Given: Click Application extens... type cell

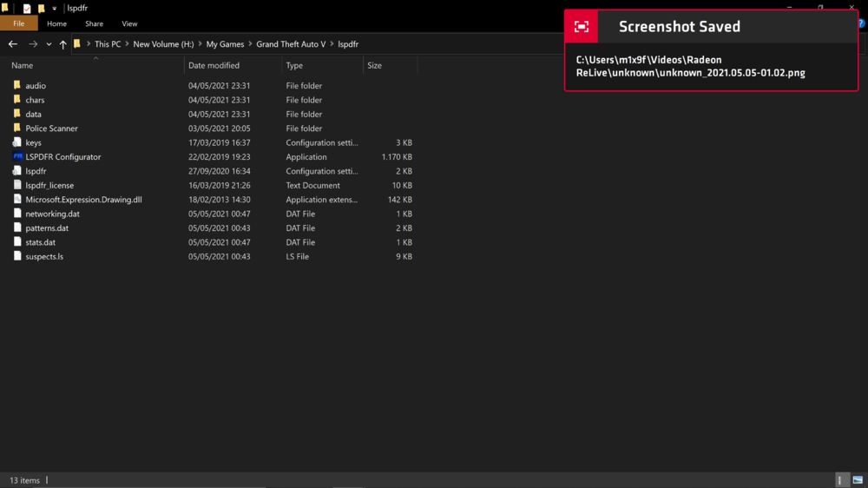Looking at the screenshot, I should coord(322,200).
